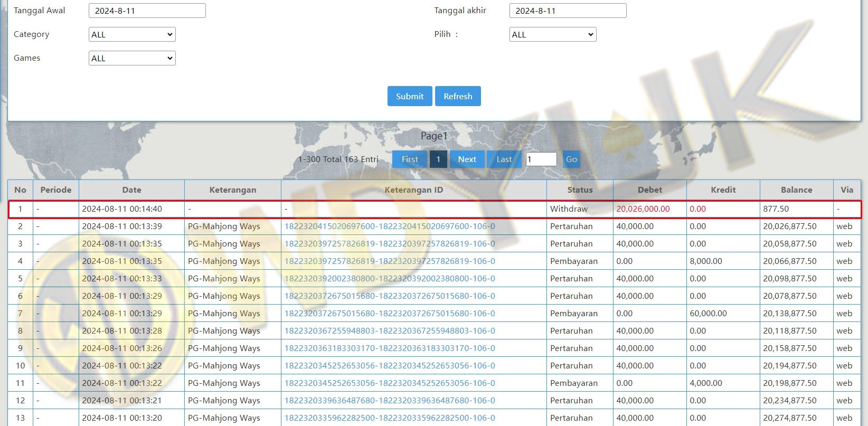Go to the First page
Screen dimensions: 868x426
(410, 159)
